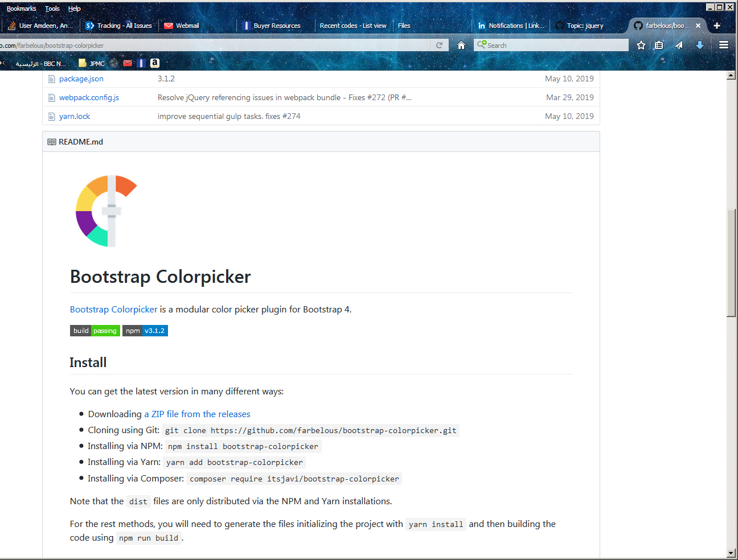Open the package.json file link

pos(81,79)
